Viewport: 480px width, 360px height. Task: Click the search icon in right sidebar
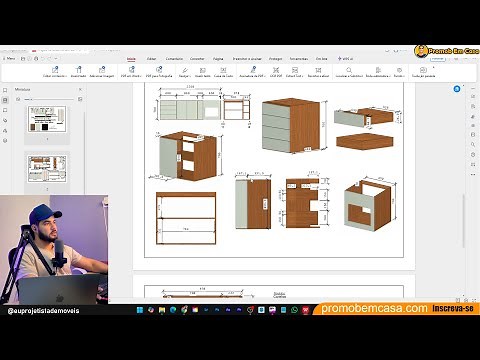point(473,145)
